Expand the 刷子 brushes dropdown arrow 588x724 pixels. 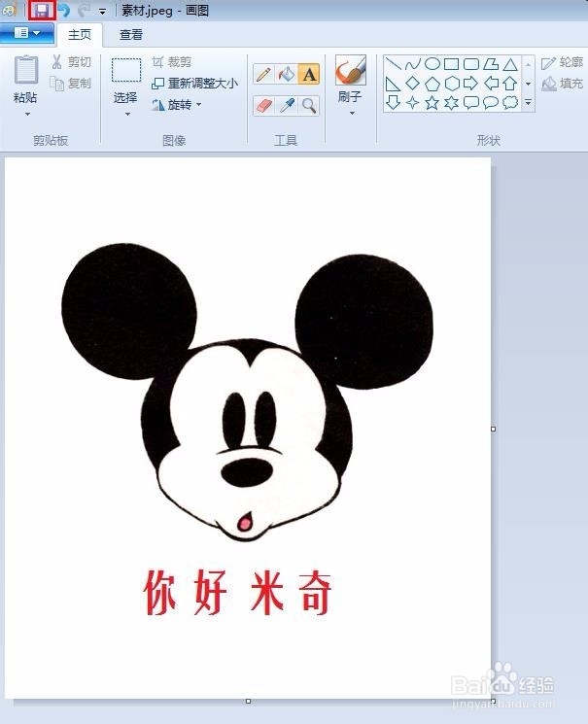(352, 113)
